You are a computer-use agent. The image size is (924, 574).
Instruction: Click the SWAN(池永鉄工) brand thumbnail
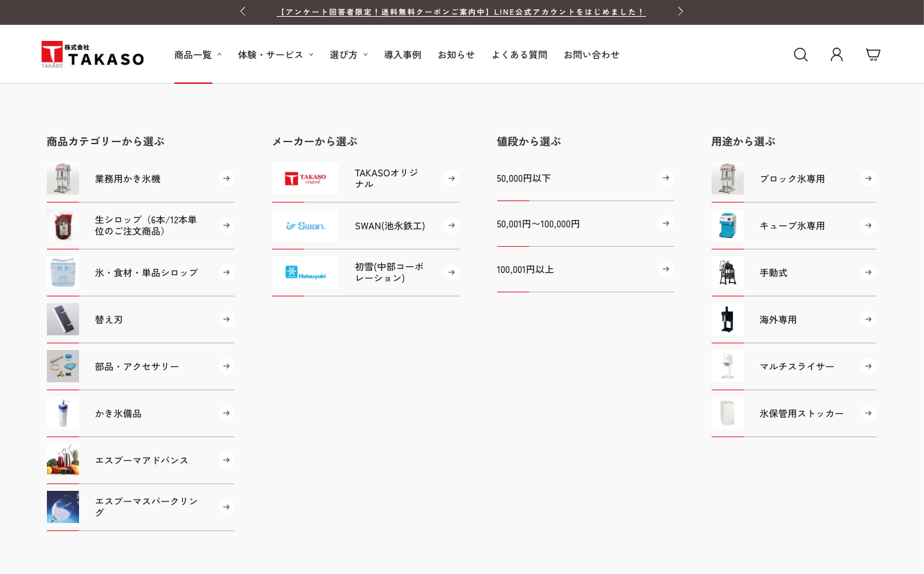(x=305, y=225)
